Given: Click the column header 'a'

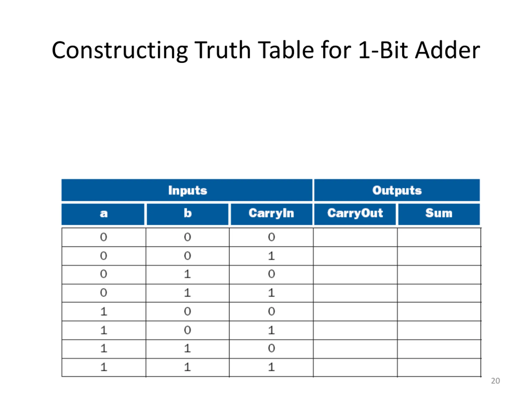Looking at the screenshot, I should tap(103, 214).
